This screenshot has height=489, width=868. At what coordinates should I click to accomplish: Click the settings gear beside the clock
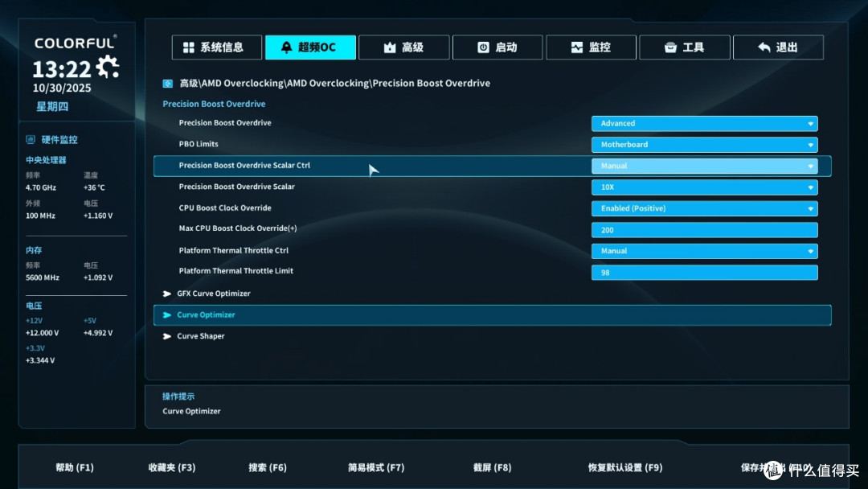click(x=108, y=67)
